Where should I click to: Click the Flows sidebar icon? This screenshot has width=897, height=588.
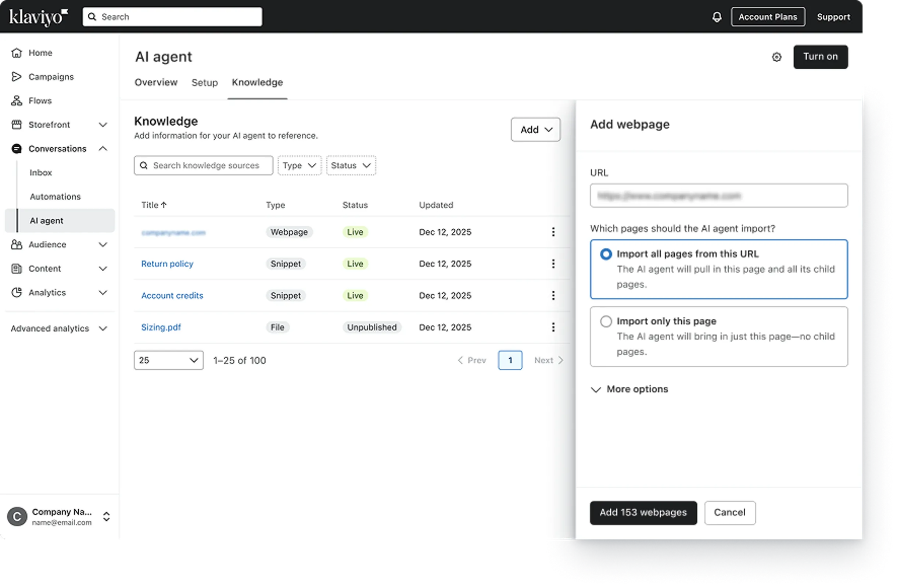click(x=17, y=101)
